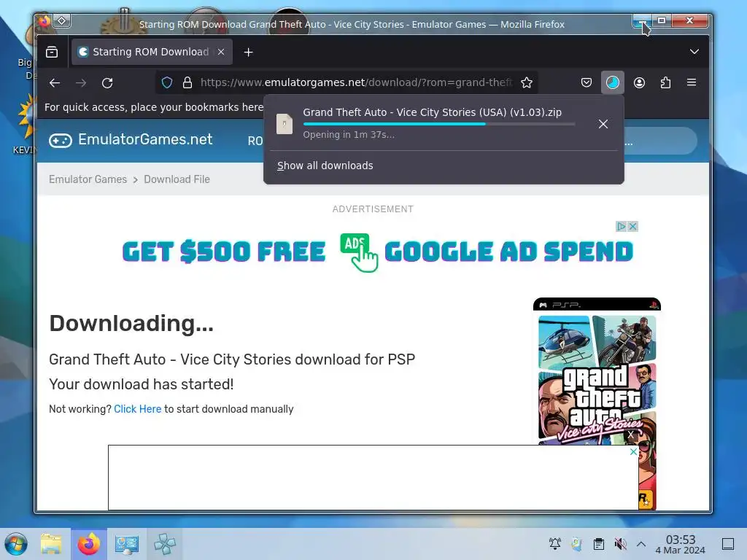Click the AdChoices info icon on banner
Screen dimensions: 747x560
621,226
